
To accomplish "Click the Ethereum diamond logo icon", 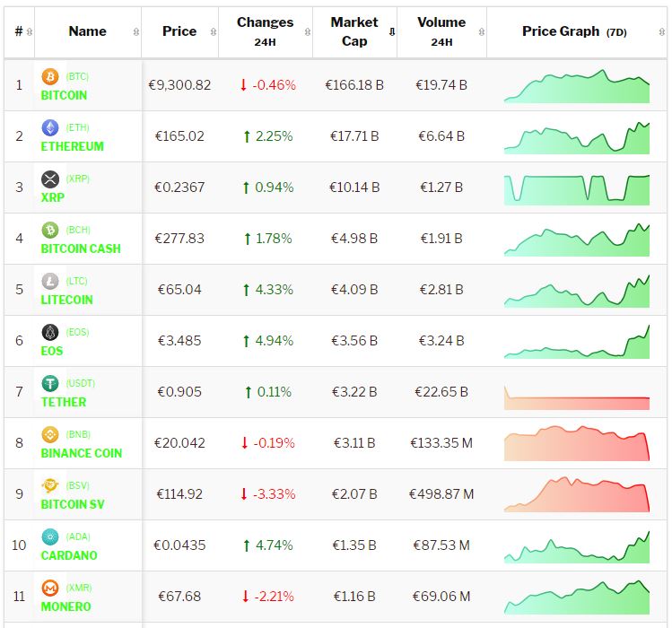I will click(x=50, y=128).
